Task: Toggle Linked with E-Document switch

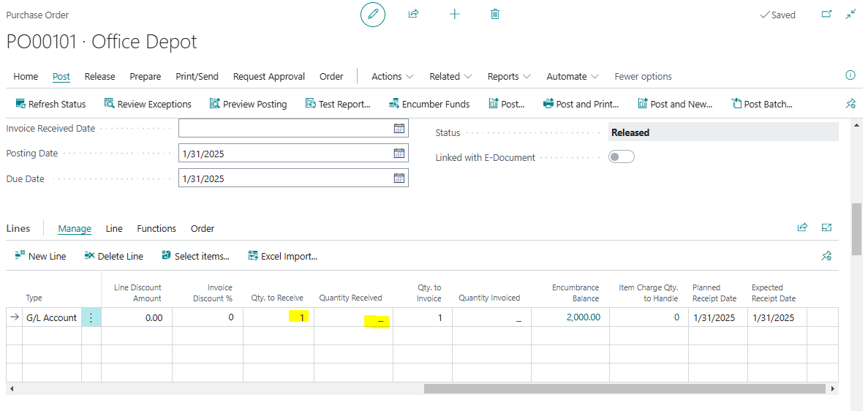Action: point(621,157)
